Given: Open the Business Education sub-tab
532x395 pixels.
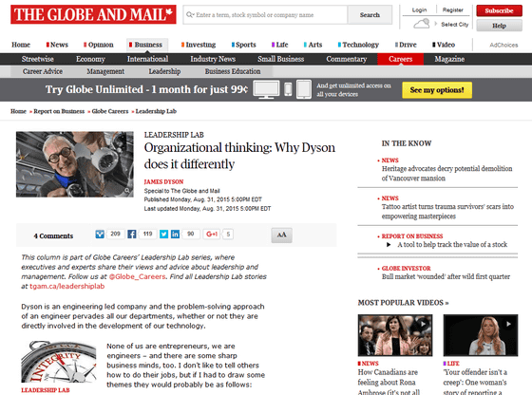Looking at the screenshot, I should (233, 71).
